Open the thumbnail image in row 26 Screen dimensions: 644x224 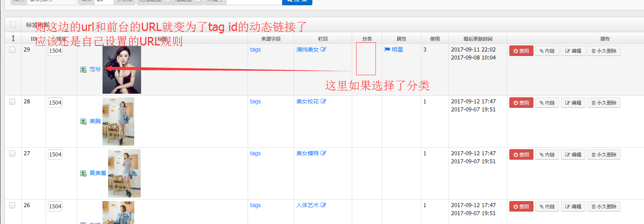pyautogui.click(x=118, y=212)
